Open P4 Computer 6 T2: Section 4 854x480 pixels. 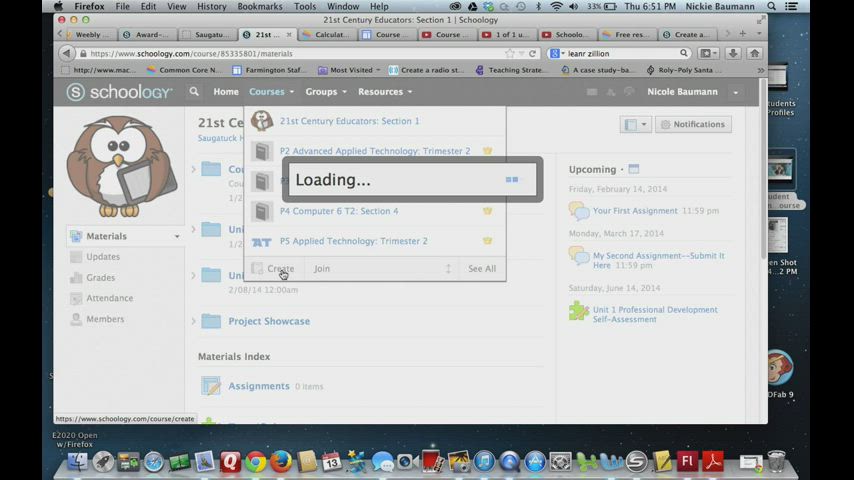[338, 211]
